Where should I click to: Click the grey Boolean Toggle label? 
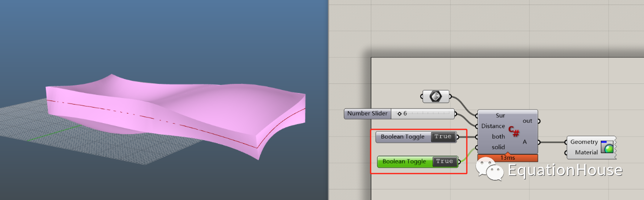(403, 137)
